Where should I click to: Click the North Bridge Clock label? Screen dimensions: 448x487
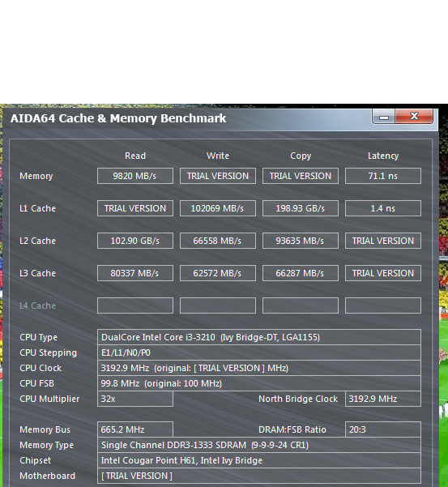[x=298, y=399]
